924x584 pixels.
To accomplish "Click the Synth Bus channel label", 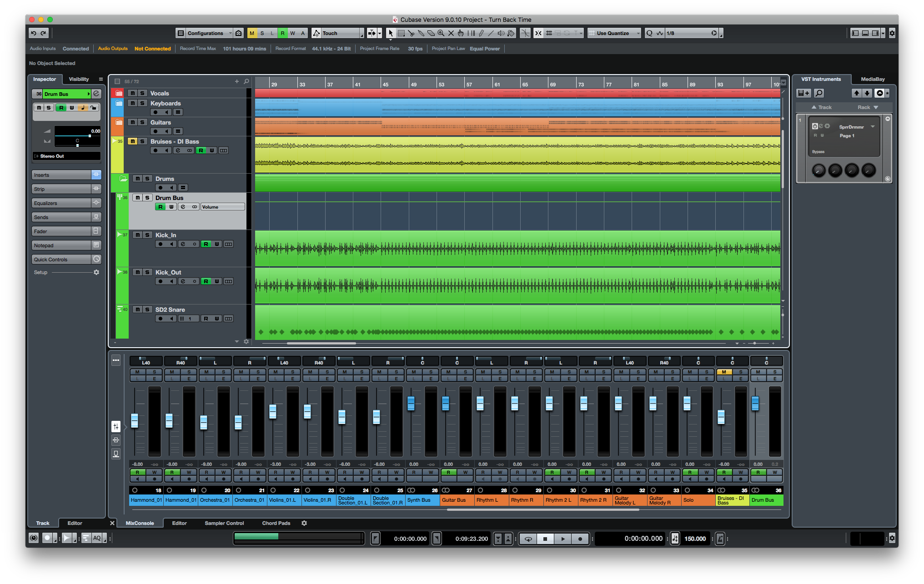I will [422, 500].
